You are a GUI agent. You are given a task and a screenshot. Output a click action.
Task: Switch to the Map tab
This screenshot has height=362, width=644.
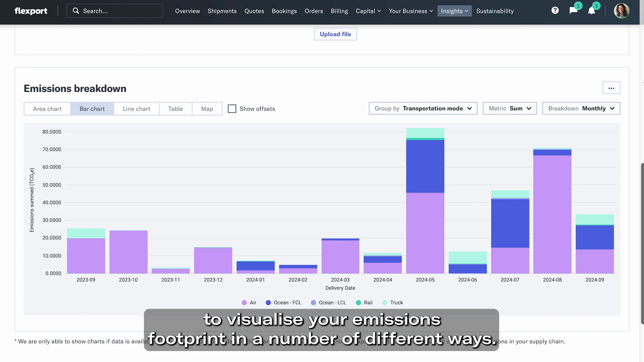point(207,109)
